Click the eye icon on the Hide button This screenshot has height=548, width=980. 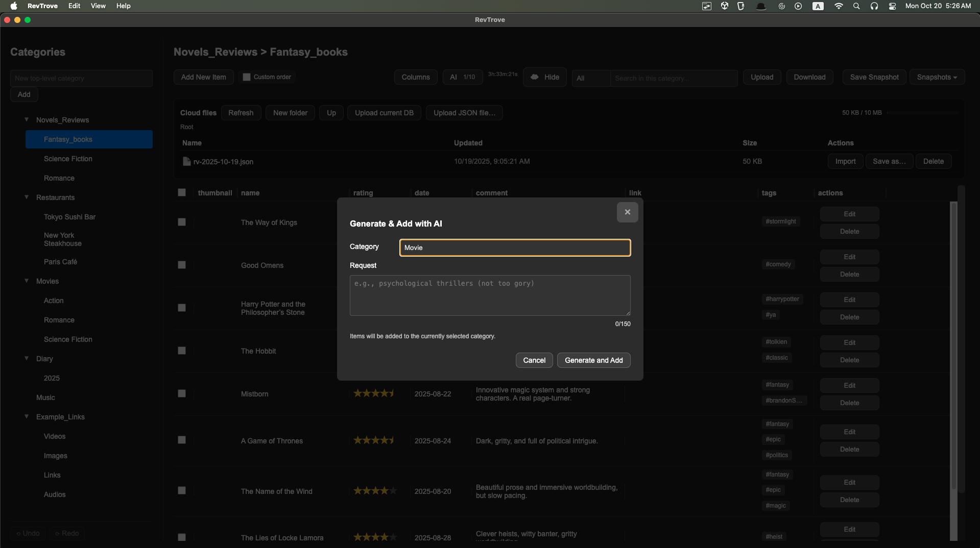[534, 77]
